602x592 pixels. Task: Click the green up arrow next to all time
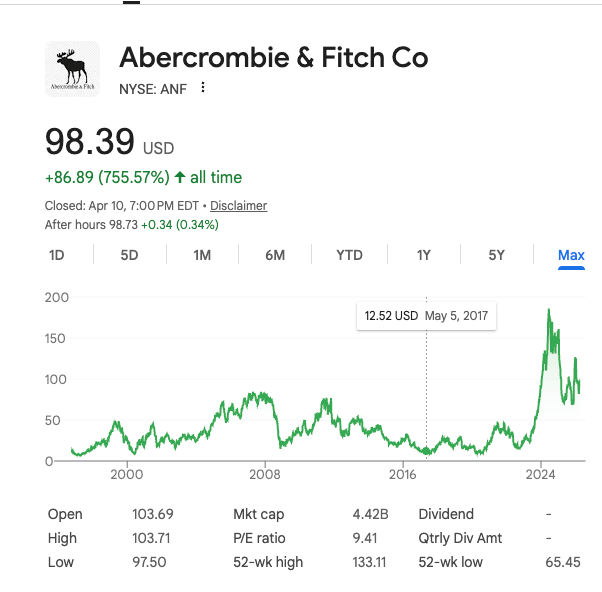point(180,177)
